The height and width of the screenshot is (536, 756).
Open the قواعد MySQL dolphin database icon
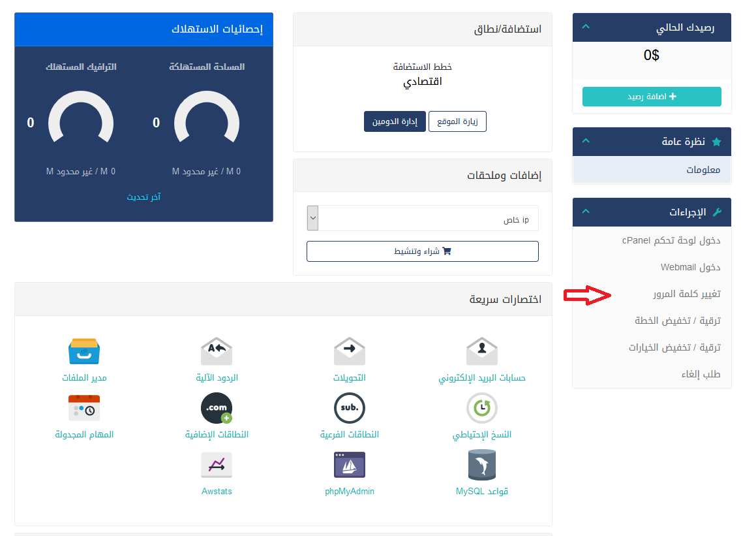pos(481,465)
